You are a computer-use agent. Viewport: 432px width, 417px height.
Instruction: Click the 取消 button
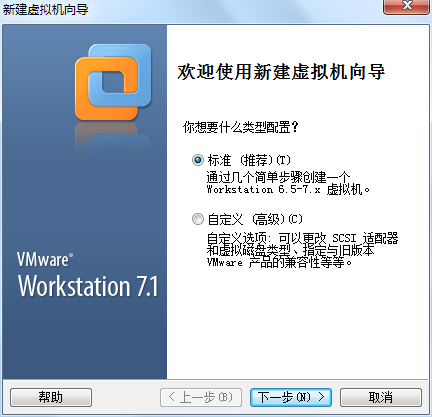(x=381, y=397)
